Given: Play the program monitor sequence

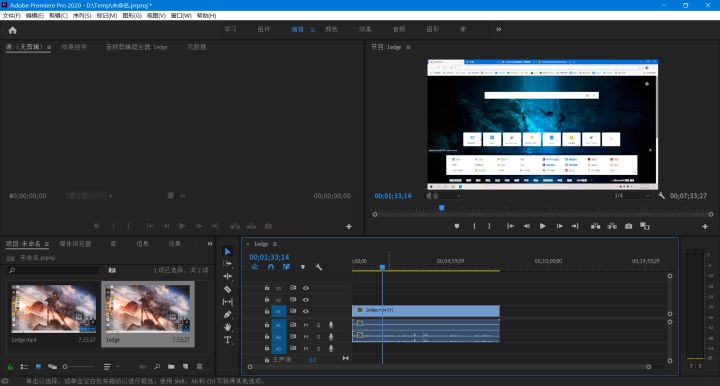Looking at the screenshot, I should [x=543, y=226].
